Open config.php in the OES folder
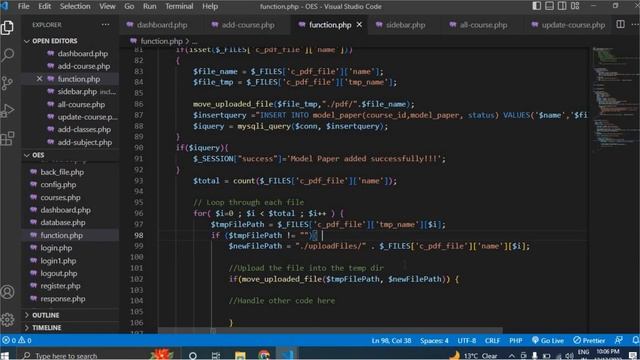Image resolution: width=640 pixels, height=360 pixels. click(58, 184)
